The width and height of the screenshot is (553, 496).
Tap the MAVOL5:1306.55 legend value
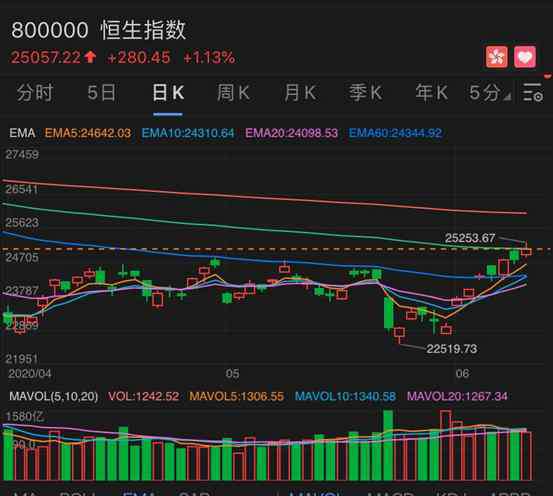(237, 396)
